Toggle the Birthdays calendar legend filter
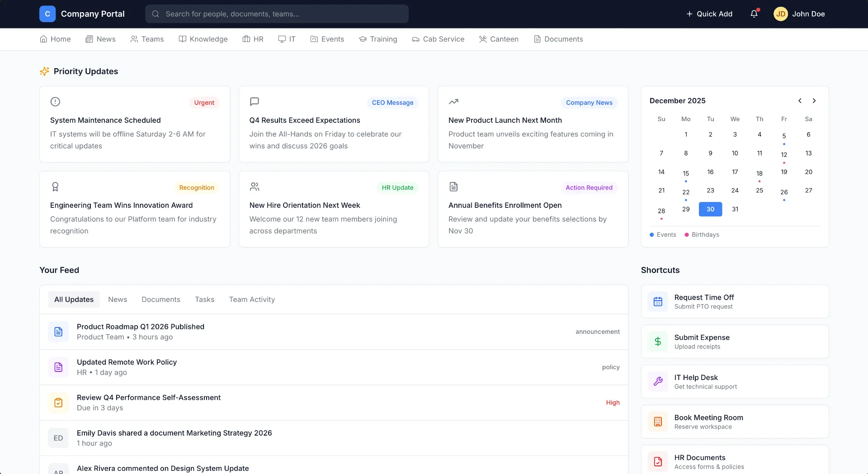 (702, 235)
